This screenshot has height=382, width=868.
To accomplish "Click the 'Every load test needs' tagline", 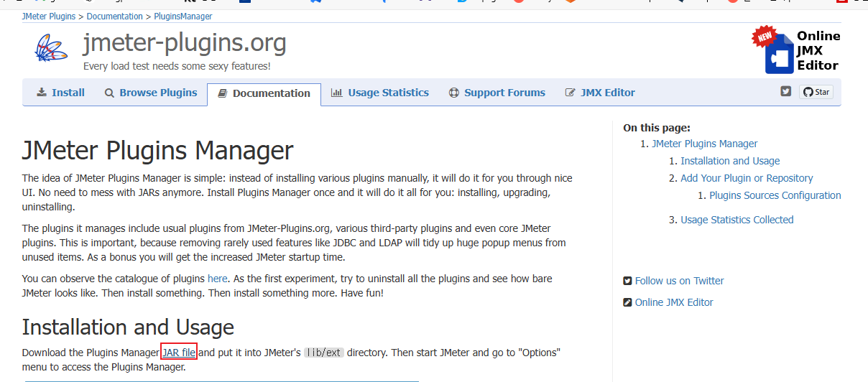I will point(177,66).
